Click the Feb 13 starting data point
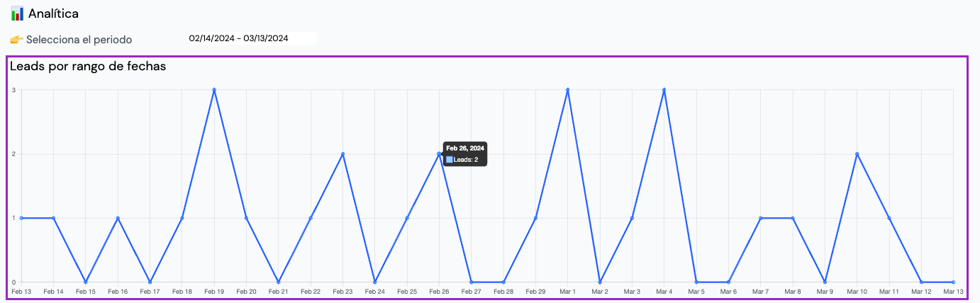Screen dimensions: 980x303 click(x=21, y=218)
